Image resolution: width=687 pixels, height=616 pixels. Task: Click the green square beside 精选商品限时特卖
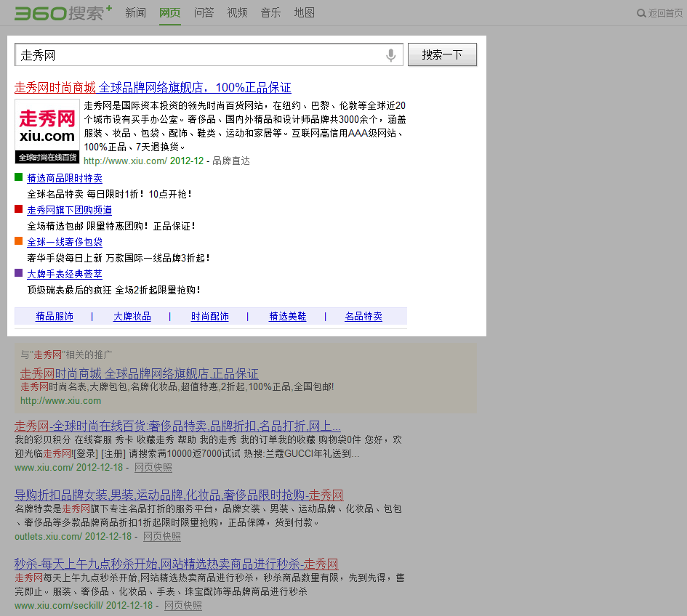[18, 177]
